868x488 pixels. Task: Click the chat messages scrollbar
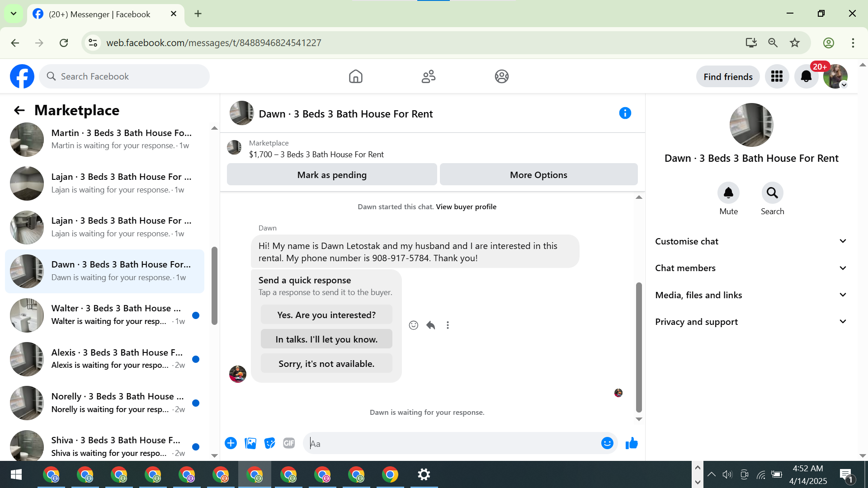pyautogui.click(x=639, y=347)
